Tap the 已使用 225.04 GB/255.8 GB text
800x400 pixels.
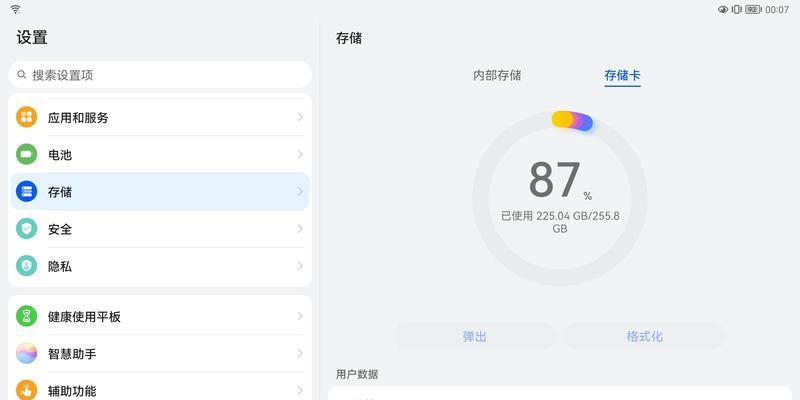point(560,222)
